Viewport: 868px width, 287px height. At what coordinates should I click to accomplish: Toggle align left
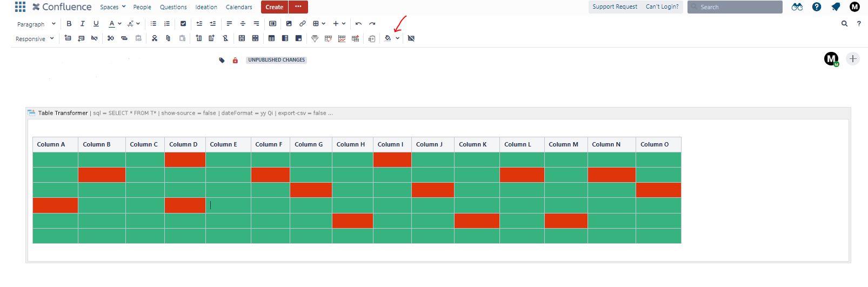tap(229, 24)
